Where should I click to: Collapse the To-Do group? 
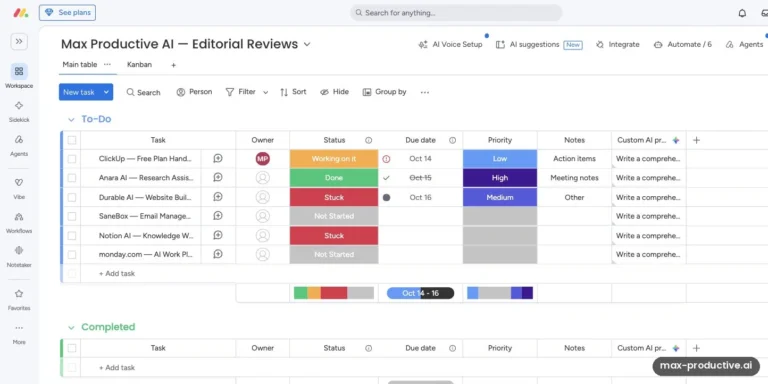coord(72,119)
